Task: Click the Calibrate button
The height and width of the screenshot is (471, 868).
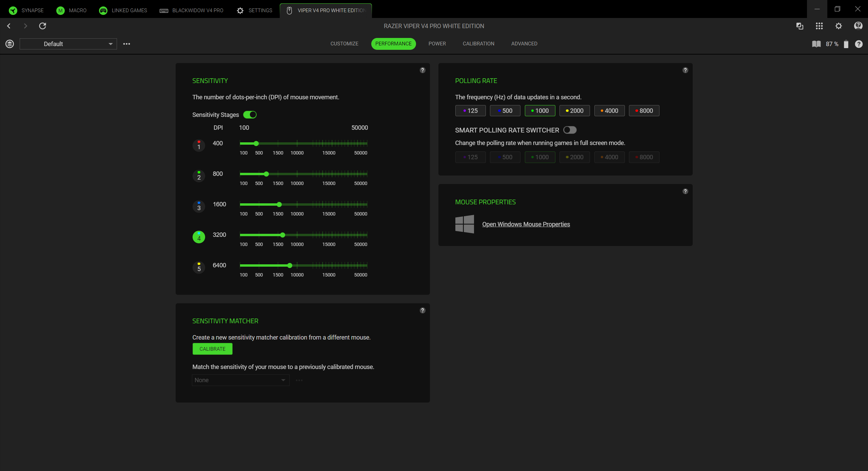Action: click(x=212, y=349)
